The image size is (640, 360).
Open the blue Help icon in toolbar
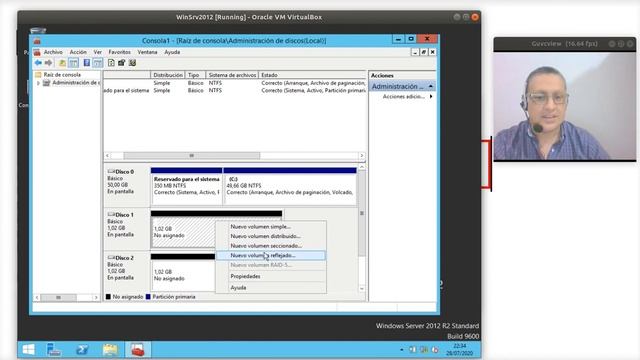(x=87, y=63)
